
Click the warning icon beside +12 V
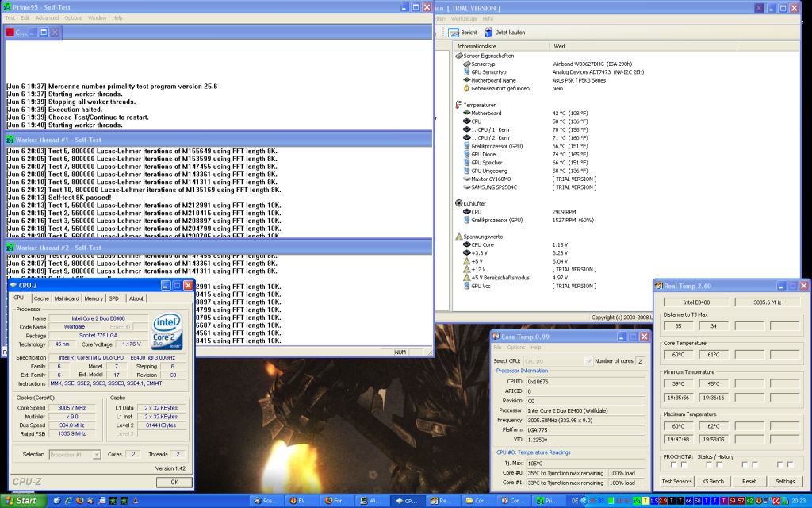point(466,270)
